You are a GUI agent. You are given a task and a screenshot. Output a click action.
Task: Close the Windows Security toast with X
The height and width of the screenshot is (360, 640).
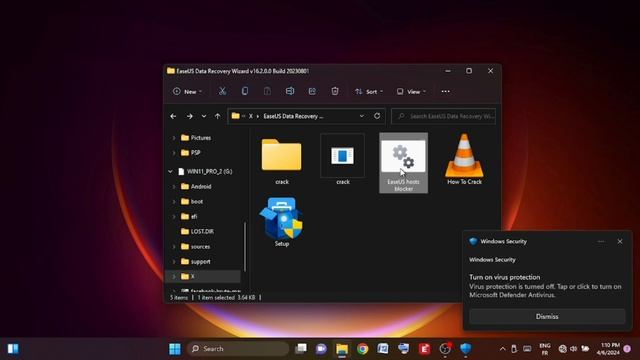(620, 242)
